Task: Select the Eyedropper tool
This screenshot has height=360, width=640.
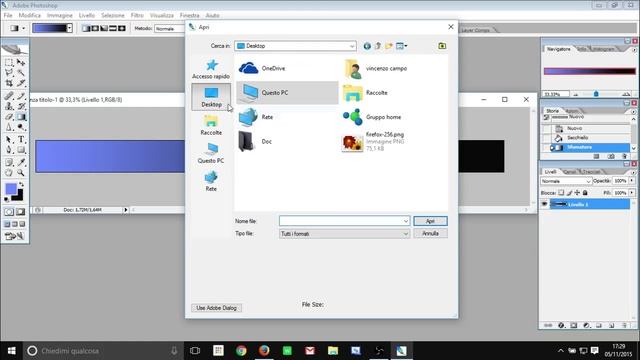Action: click(21, 162)
